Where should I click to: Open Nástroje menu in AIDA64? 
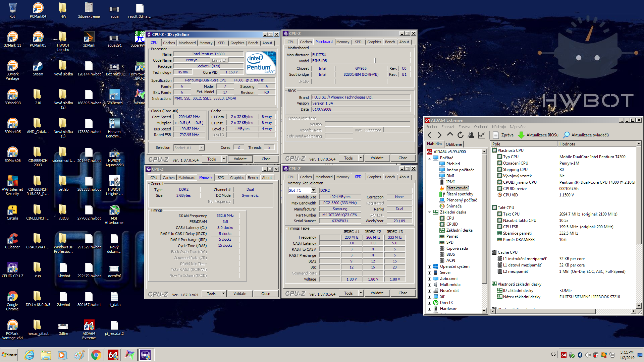click(499, 127)
